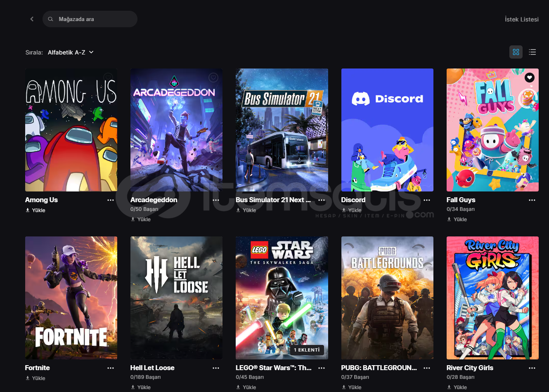Click Yükle under Bus Simulator 21
This screenshot has height=392, width=549.
click(246, 210)
